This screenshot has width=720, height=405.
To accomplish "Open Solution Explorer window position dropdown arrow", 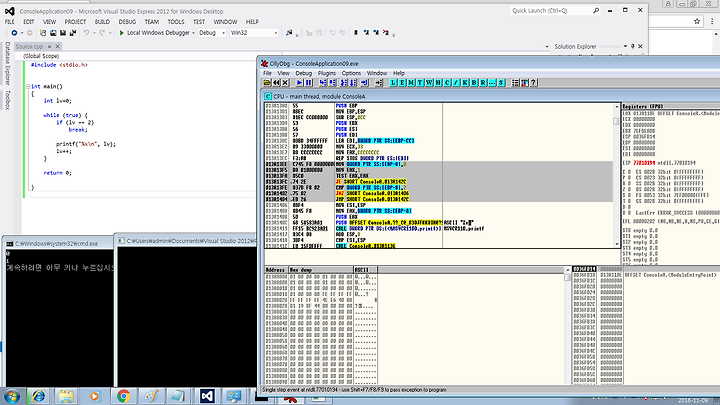I will 625,46.
